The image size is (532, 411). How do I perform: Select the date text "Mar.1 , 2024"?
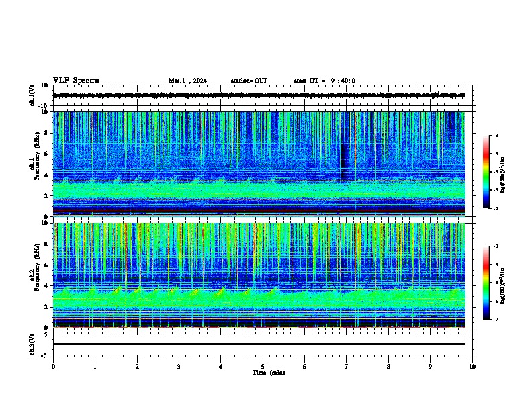187,81
